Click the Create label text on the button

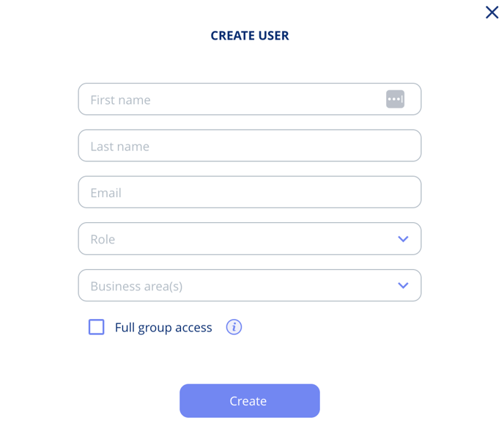(248, 401)
